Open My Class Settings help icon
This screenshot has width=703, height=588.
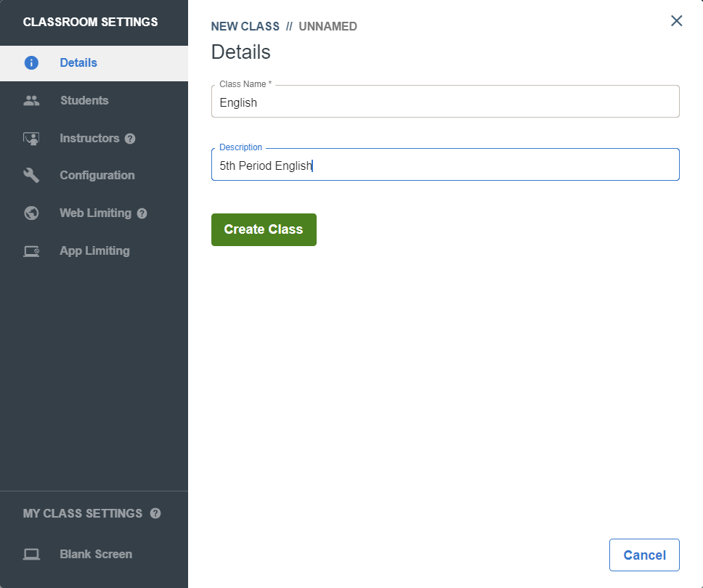point(155,514)
